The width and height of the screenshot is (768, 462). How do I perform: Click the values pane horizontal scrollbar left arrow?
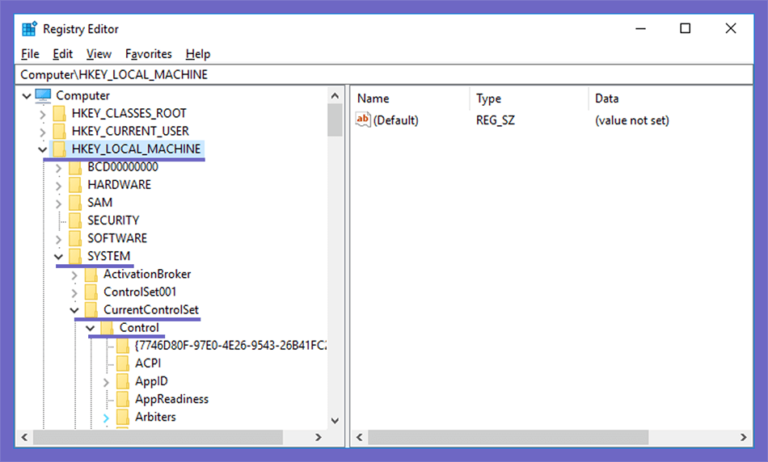tap(360, 437)
